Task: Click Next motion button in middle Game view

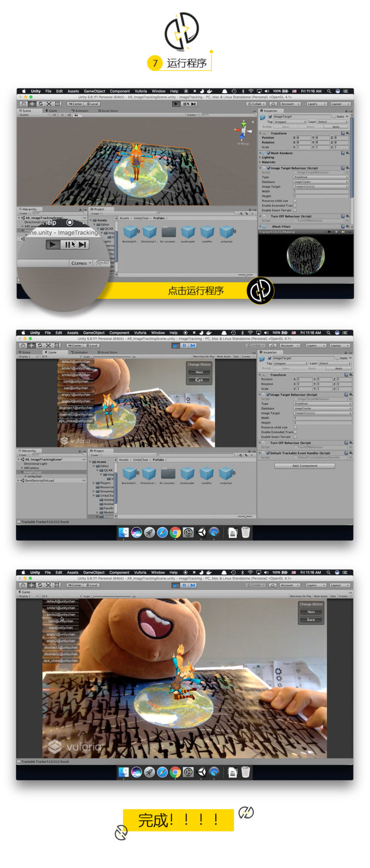Action: click(x=199, y=372)
